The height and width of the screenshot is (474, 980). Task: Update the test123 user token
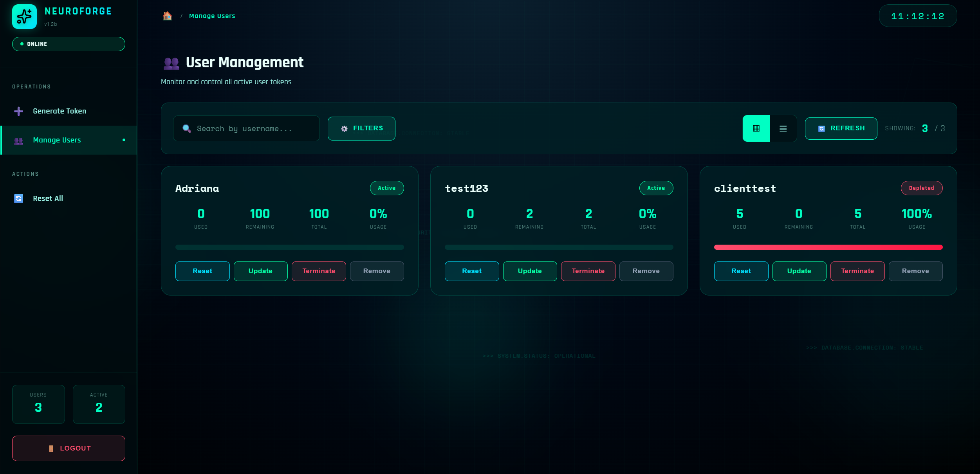(x=530, y=271)
